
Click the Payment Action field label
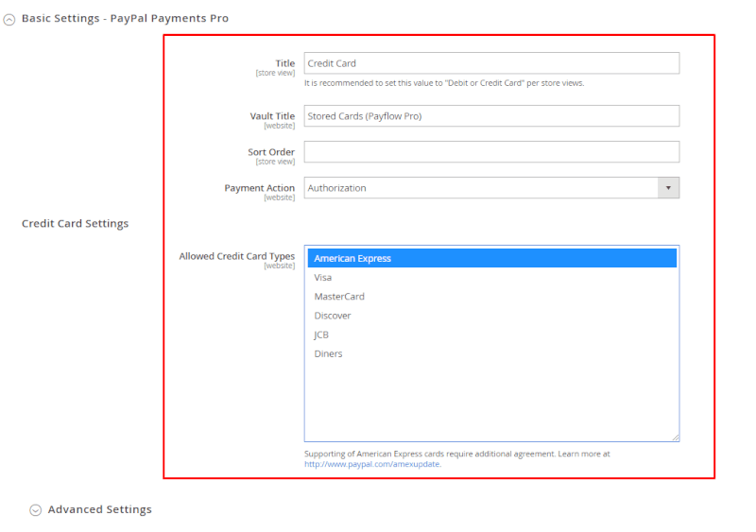click(x=259, y=188)
